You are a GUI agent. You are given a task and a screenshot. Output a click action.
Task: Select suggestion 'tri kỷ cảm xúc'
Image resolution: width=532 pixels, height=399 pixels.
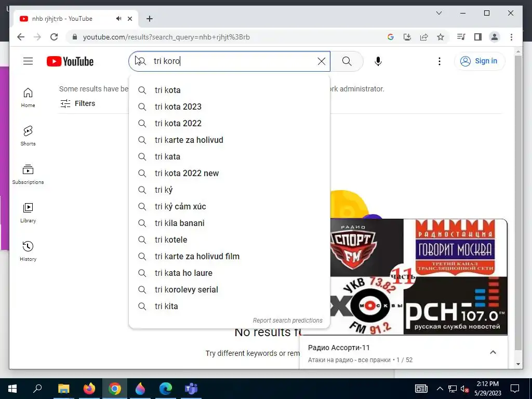tap(229, 207)
